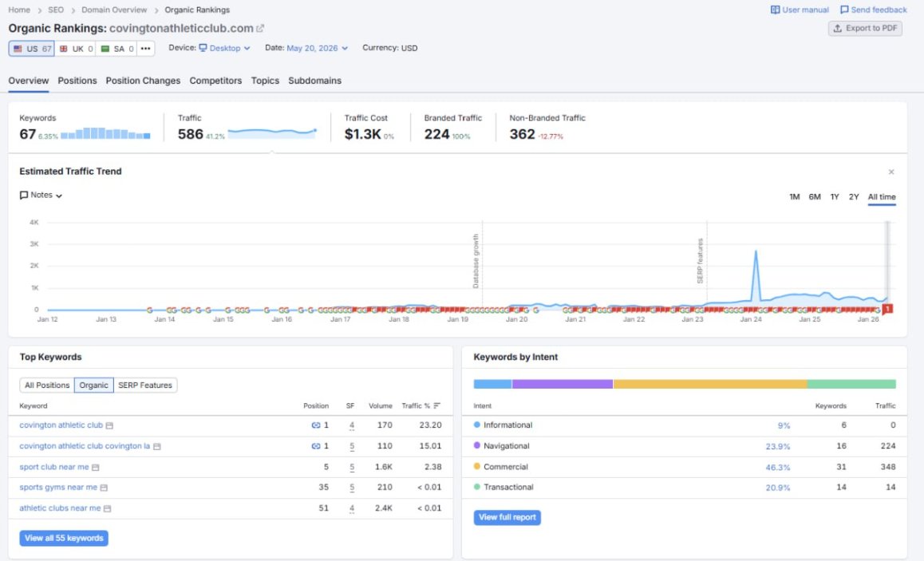Click blue Informational segment of intent bar
The height and width of the screenshot is (561, 924).
click(492, 384)
